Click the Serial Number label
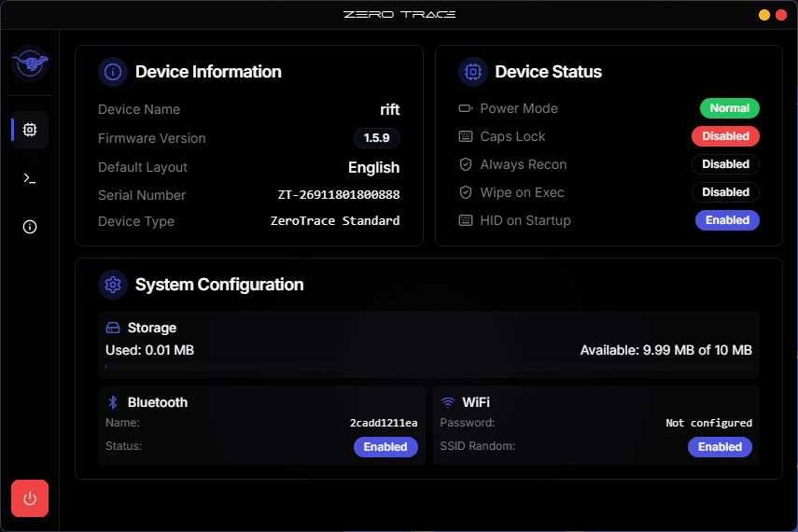 142,195
